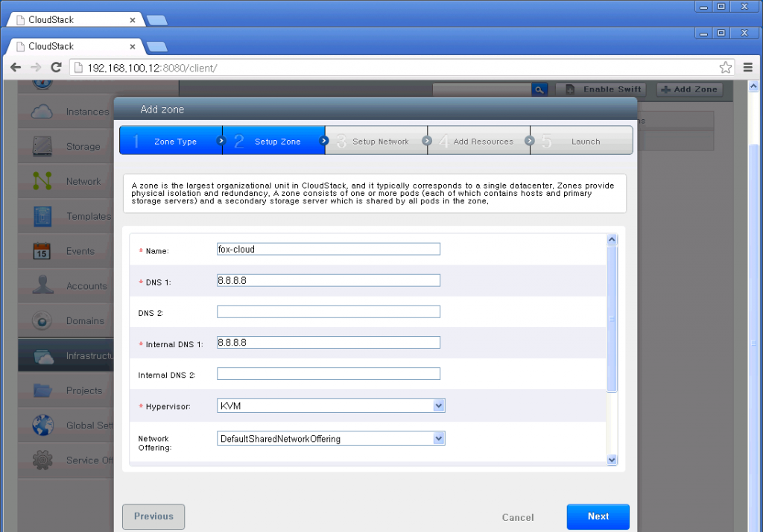Click the Next button
This screenshot has height=532, width=763.
(598, 516)
